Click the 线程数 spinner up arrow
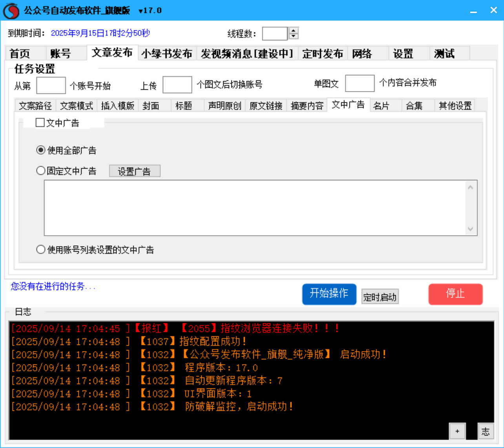Viewport: 504px width, 448px height. [293, 31]
